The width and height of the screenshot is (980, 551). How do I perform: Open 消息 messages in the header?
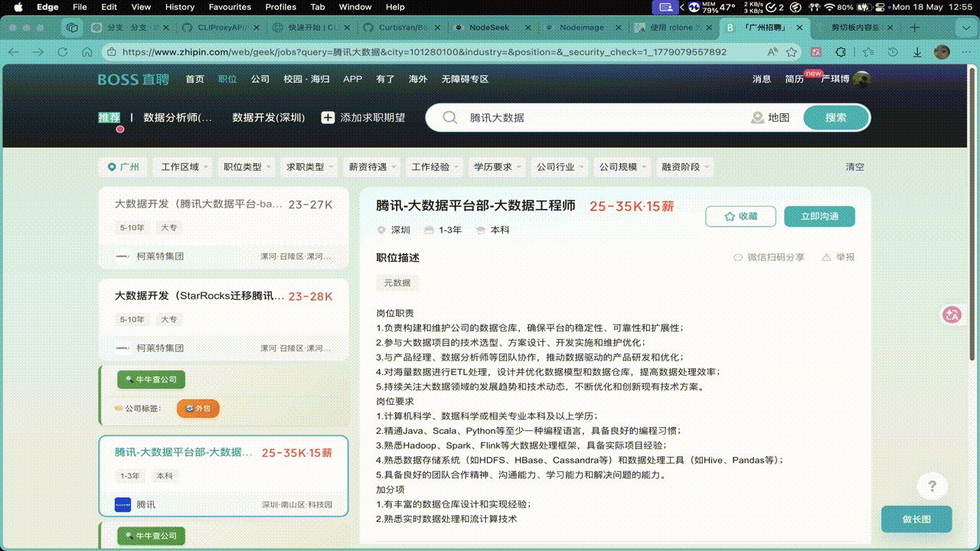(762, 80)
